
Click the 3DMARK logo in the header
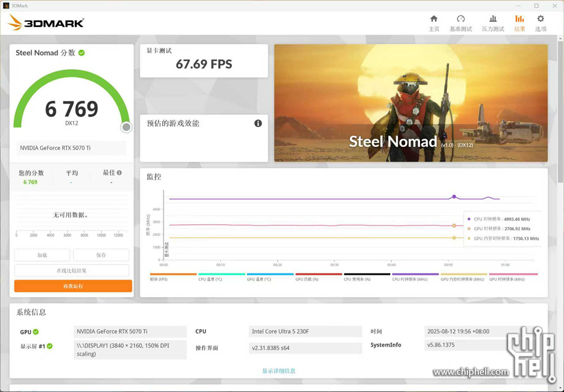(x=46, y=22)
